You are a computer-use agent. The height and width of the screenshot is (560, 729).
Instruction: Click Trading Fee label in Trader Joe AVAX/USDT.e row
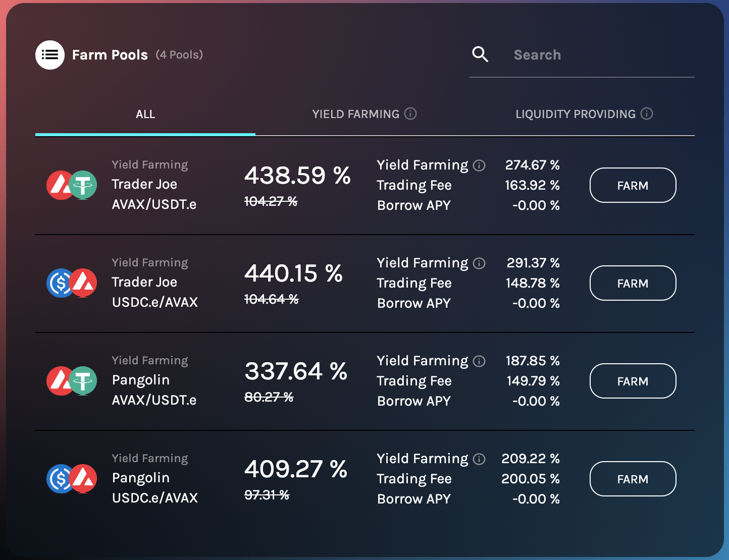(414, 185)
